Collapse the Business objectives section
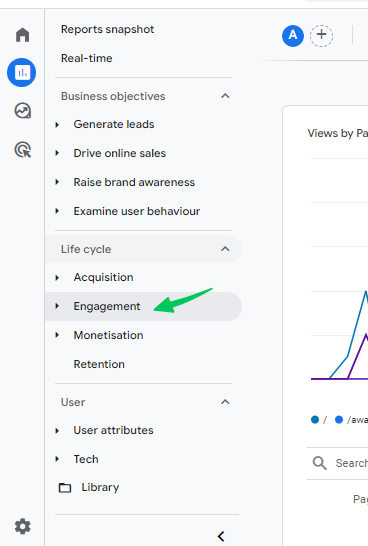368x546 pixels. click(x=225, y=96)
